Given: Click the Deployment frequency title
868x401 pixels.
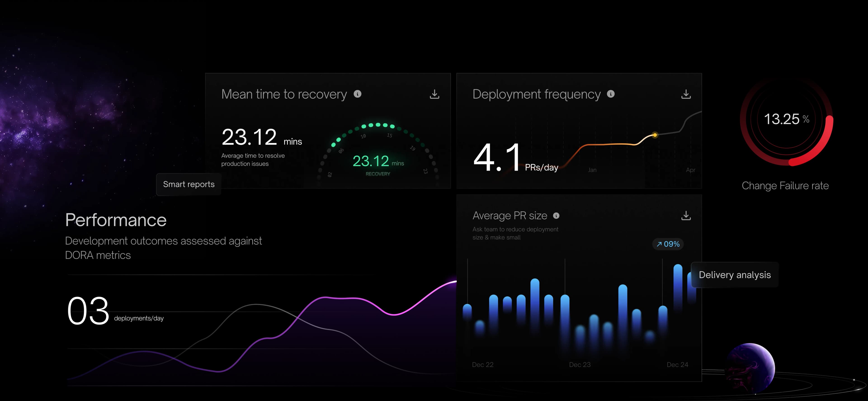Looking at the screenshot, I should (536, 94).
